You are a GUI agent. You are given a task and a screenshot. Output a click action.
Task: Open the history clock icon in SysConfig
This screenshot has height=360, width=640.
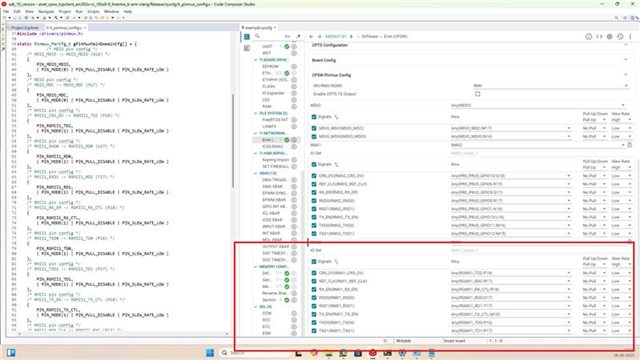pos(620,37)
